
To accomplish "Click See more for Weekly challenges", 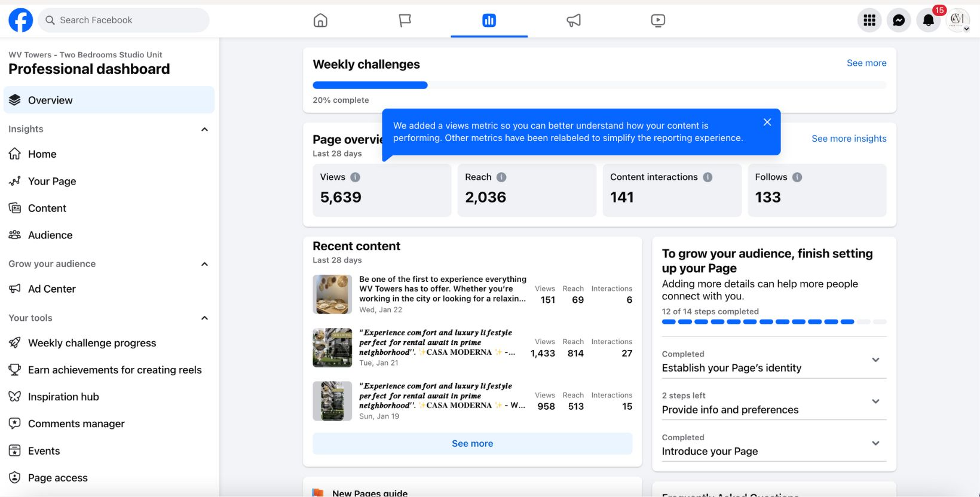I will 866,63.
